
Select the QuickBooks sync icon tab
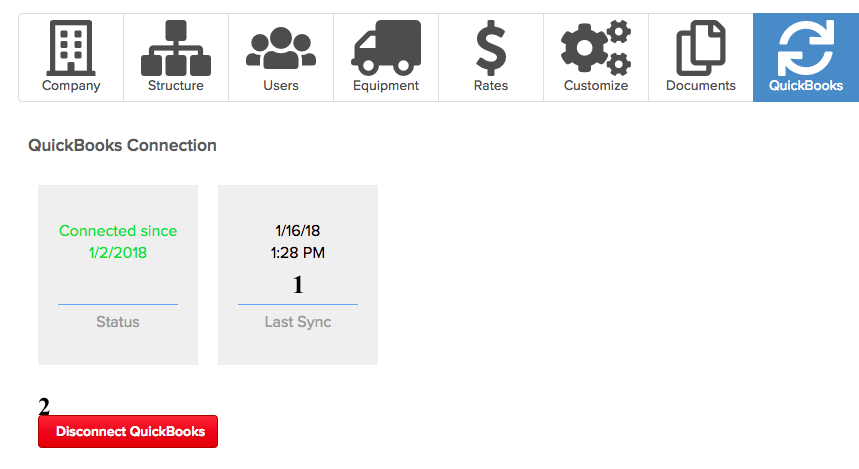806,58
